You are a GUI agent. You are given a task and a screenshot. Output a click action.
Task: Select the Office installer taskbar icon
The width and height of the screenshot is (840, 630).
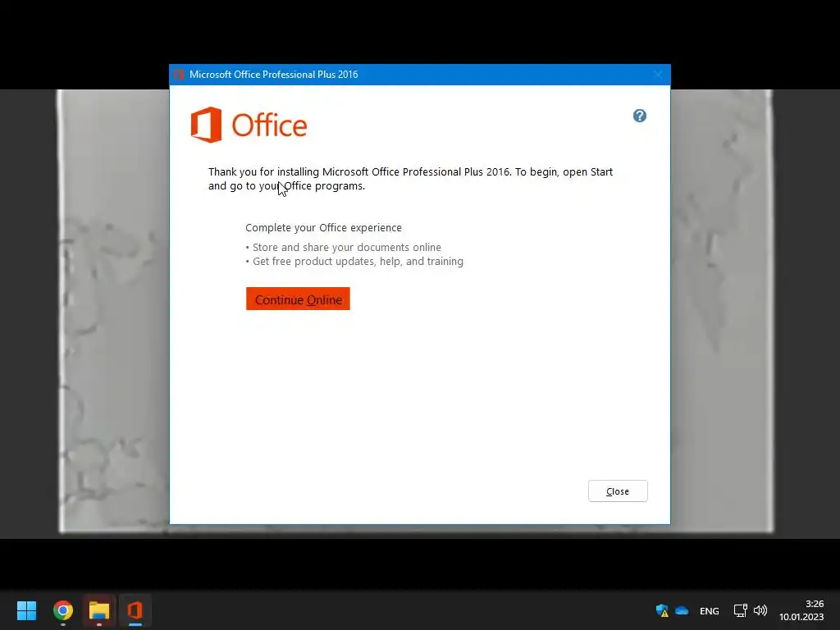click(135, 610)
